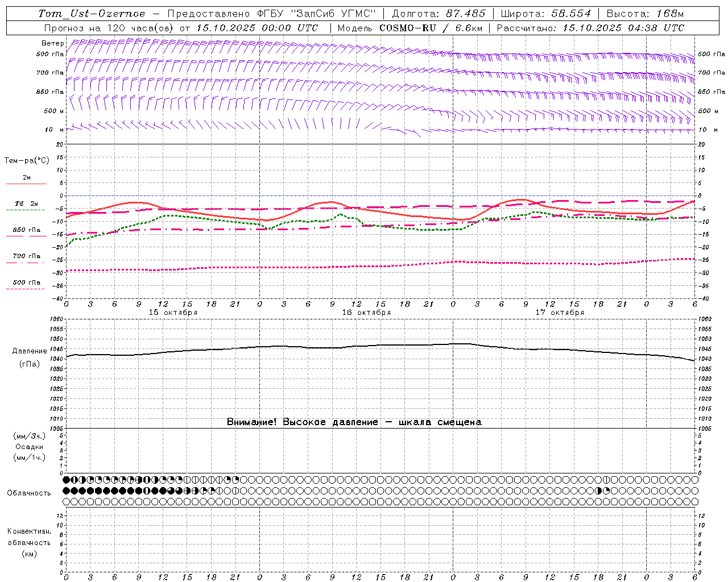Click the Давление pressure panel title
728x582 pixels.
30,351
